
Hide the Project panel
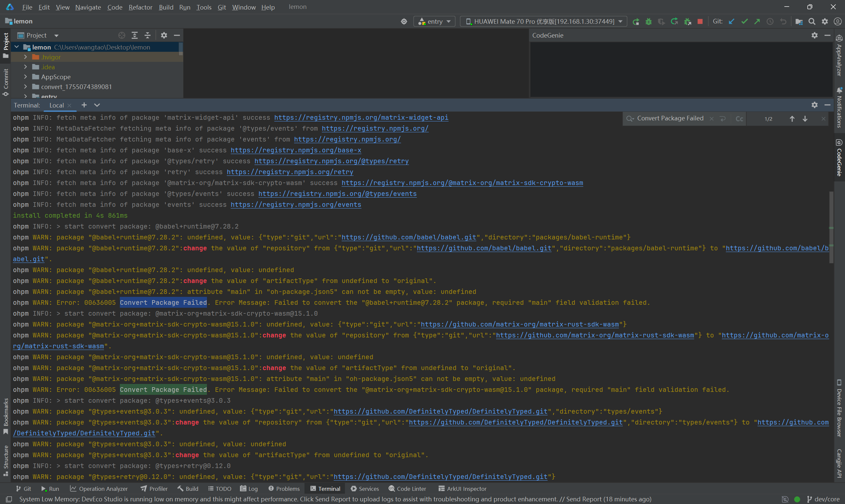[x=177, y=35]
